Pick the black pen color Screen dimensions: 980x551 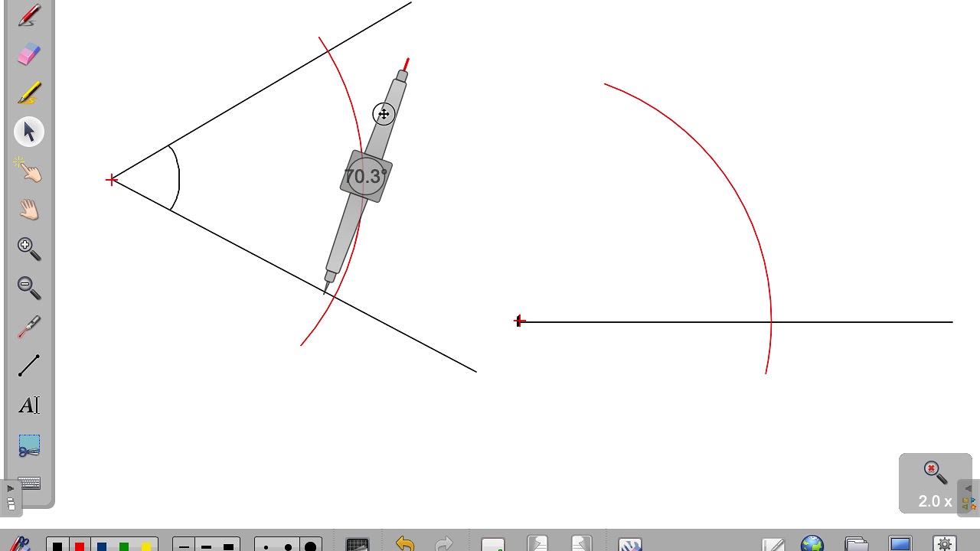tap(57, 546)
